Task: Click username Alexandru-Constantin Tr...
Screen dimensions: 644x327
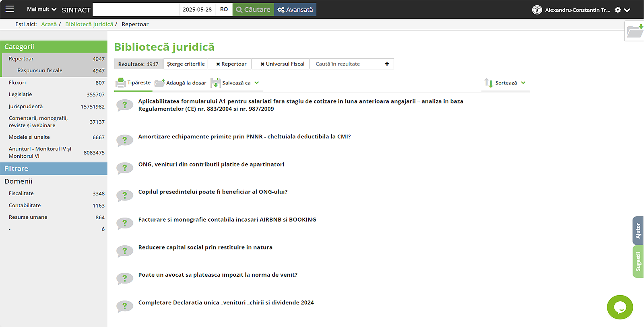Action: point(578,10)
